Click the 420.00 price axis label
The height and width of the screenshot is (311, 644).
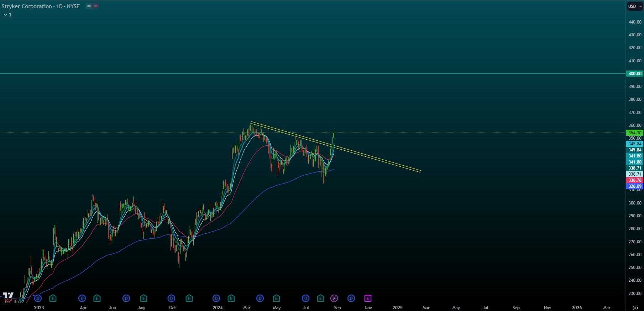click(x=635, y=47)
